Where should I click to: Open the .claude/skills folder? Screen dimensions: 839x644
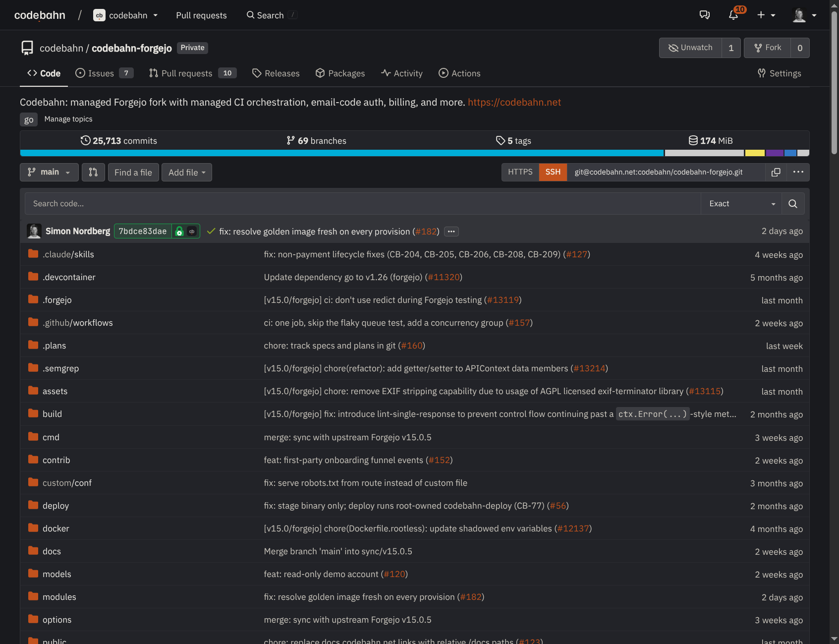pyautogui.click(x=68, y=254)
